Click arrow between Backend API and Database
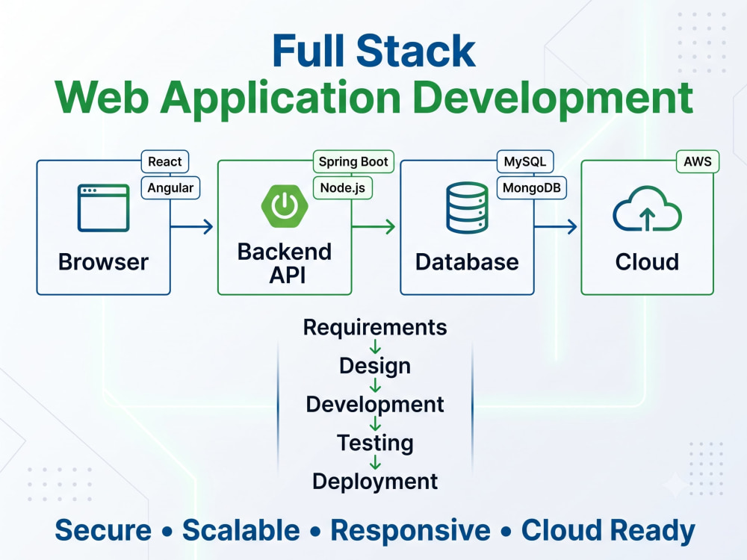Screen dimensions: 747x560 coord(373,227)
